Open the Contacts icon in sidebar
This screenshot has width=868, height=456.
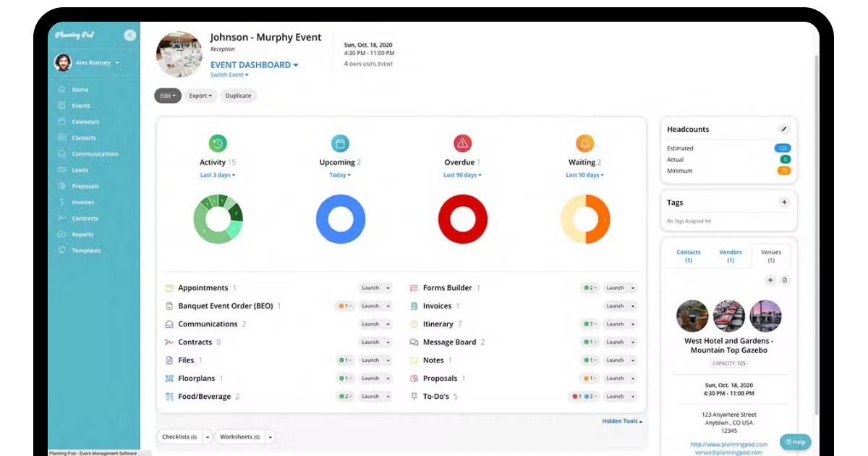pyautogui.click(x=62, y=138)
